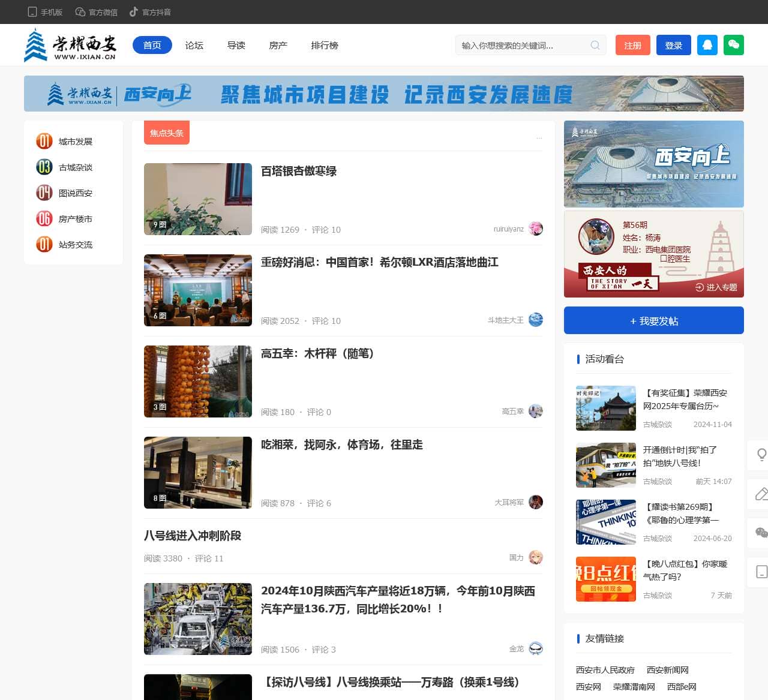Viewport: 768px width, 700px height.
Task: Open WeChat login via green icon
Action: coord(733,45)
